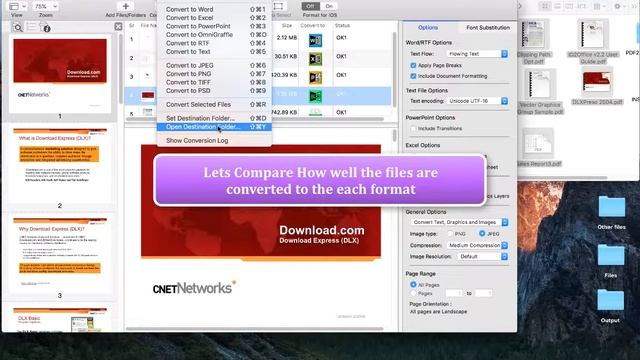Click the Word convert-to icon in row 1
640x360 pixels.
(315, 40)
